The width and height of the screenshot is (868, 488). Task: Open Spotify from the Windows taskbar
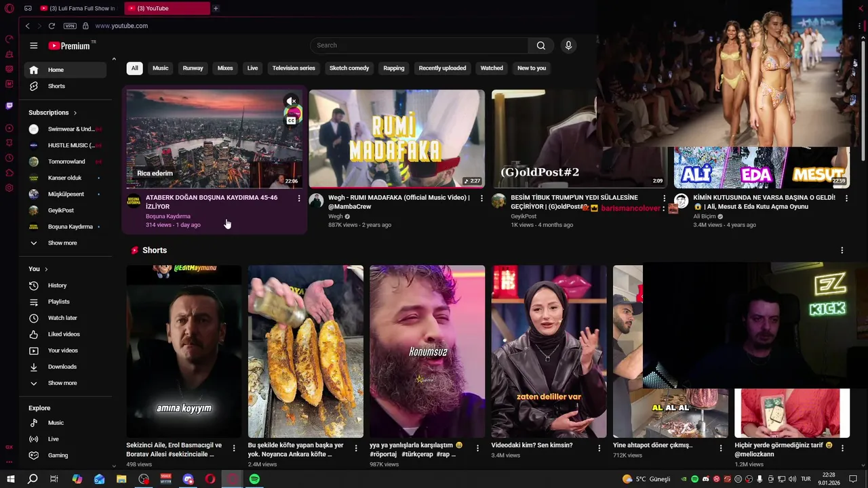tap(254, 479)
